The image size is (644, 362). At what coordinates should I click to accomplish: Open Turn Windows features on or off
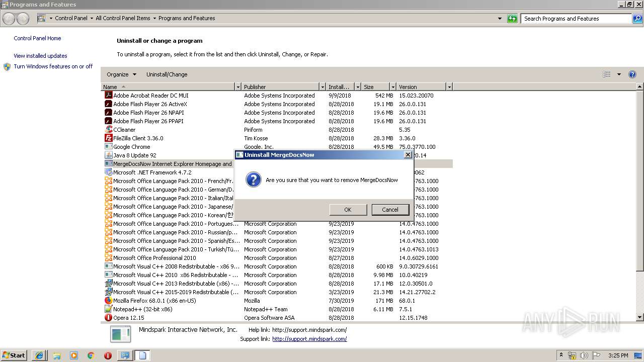53,66
